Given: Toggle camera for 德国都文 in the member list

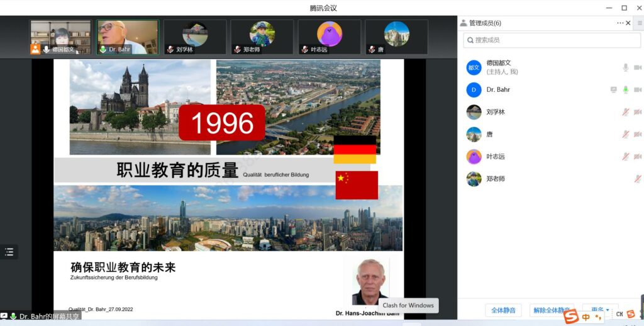Looking at the screenshot, I should point(638,67).
